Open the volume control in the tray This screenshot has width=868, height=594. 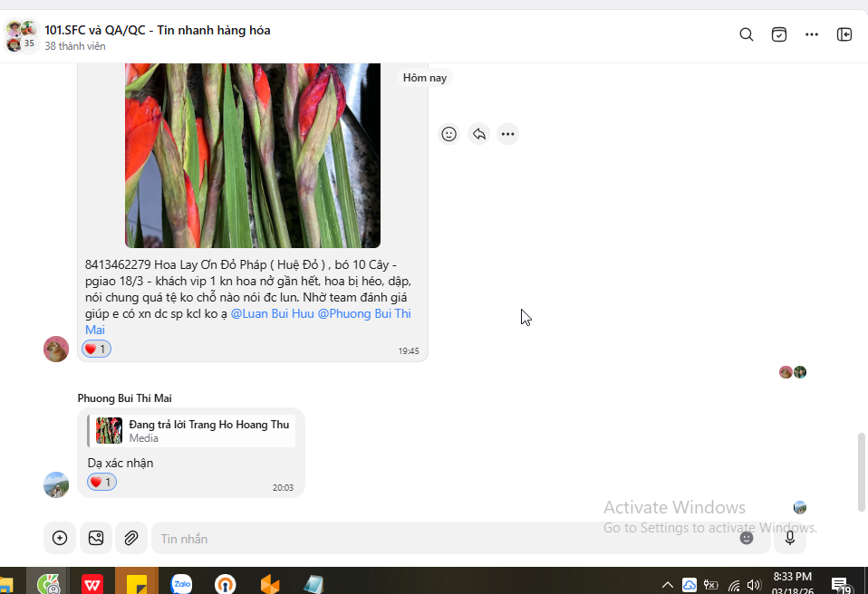pyautogui.click(x=754, y=585)
